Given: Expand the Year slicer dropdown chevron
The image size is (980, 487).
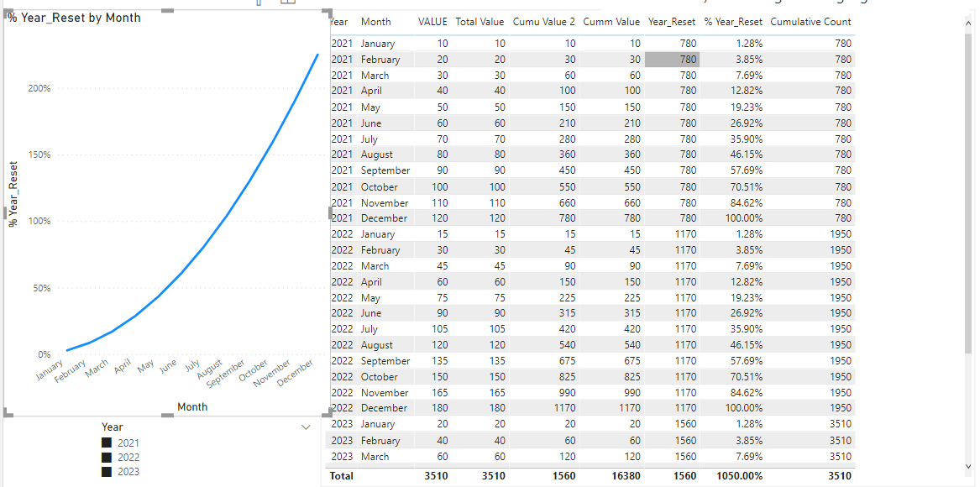Looking at the screenshot, I should (x=306, y=427).
